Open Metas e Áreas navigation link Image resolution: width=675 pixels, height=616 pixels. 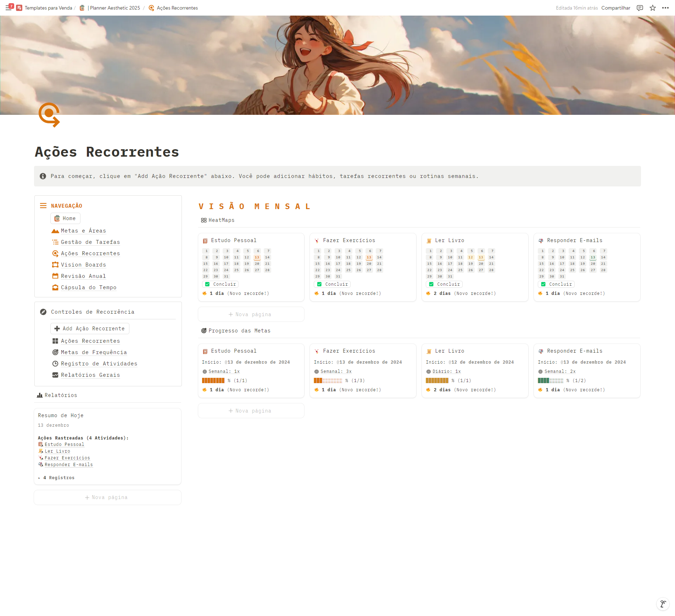coord(83,231)
